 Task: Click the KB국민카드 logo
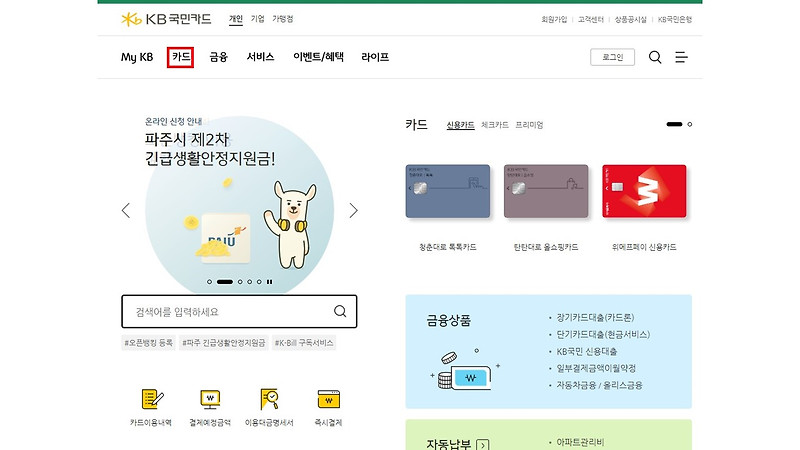(x=166, y=19)
